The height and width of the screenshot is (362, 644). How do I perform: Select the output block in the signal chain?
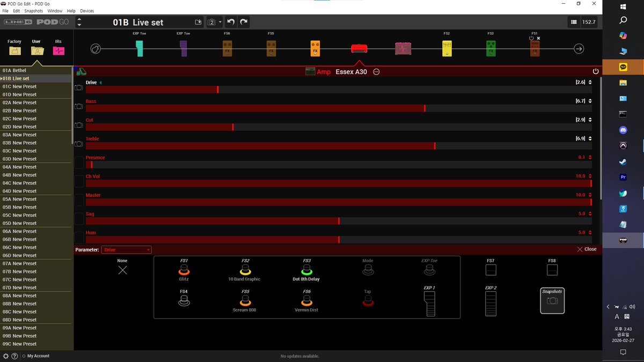(579, 49)
